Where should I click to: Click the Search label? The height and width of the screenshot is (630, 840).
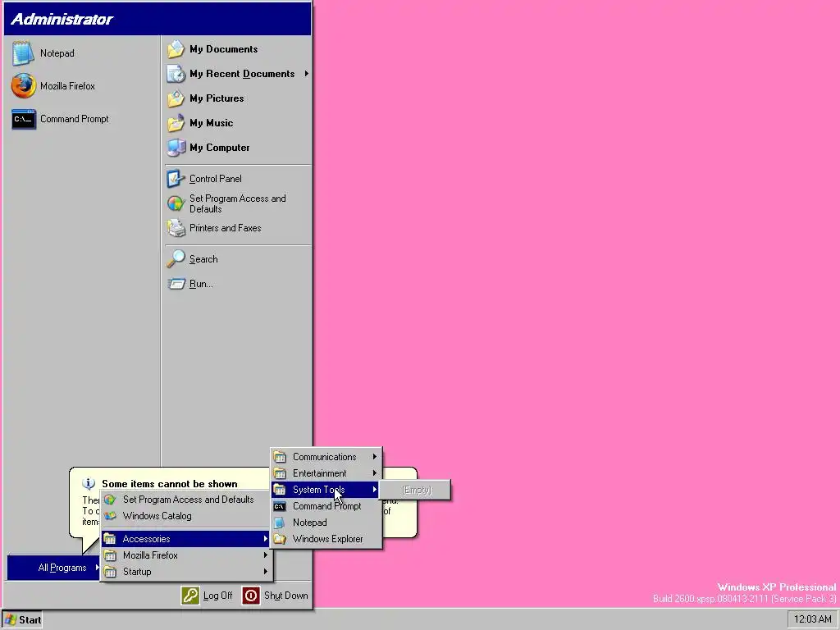coord(203,259)
